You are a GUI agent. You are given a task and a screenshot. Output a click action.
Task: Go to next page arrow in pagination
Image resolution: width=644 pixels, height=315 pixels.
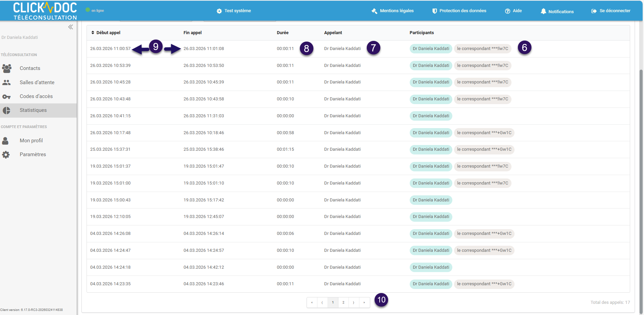coord(354,302)
